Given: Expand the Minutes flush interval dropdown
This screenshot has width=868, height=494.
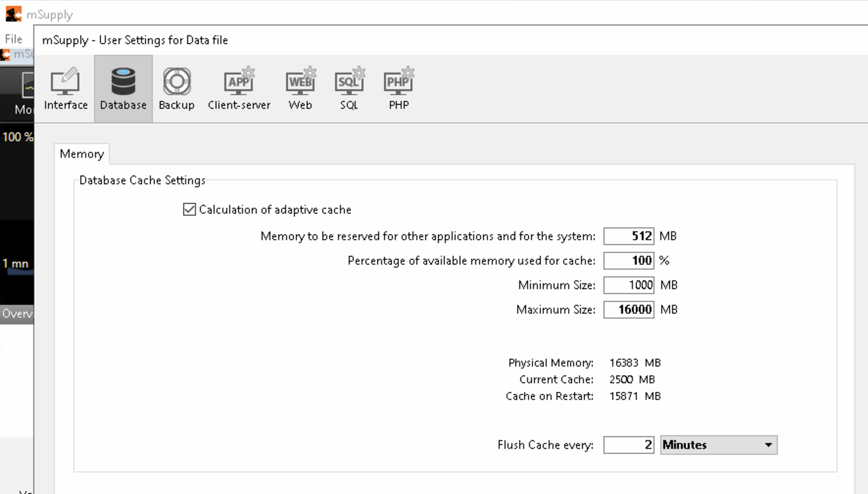Looking at the screenshot, I should tap(718, 445).
